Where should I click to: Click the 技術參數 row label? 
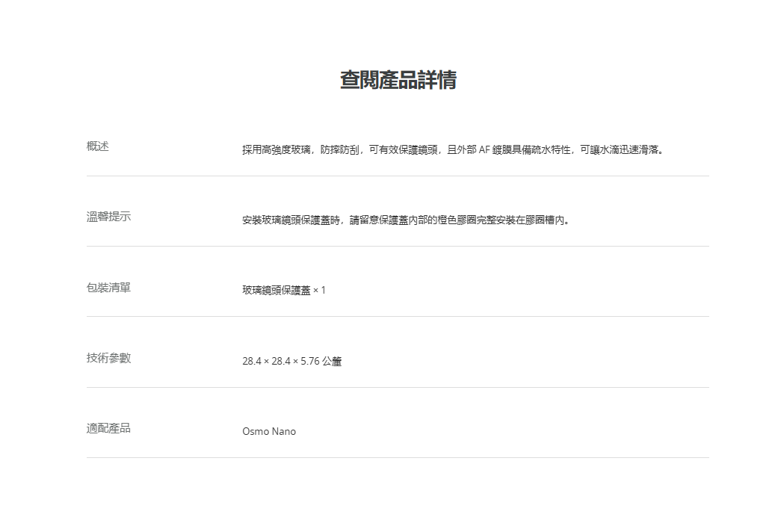108,358
